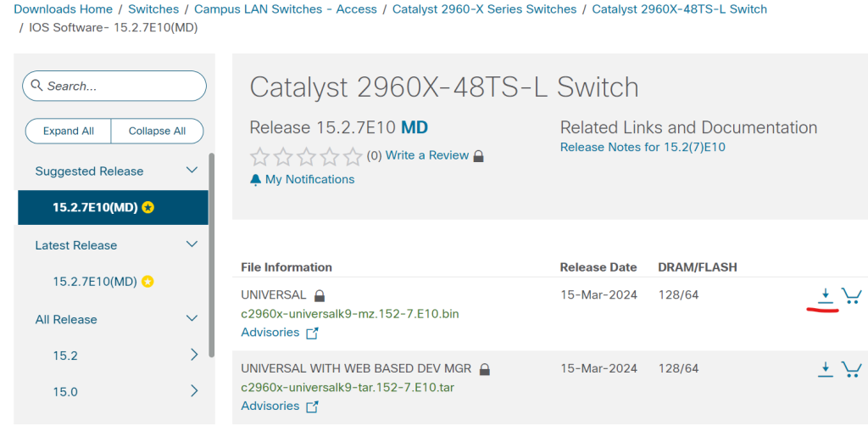Expand the 15.0 release branch

(194, 391)
